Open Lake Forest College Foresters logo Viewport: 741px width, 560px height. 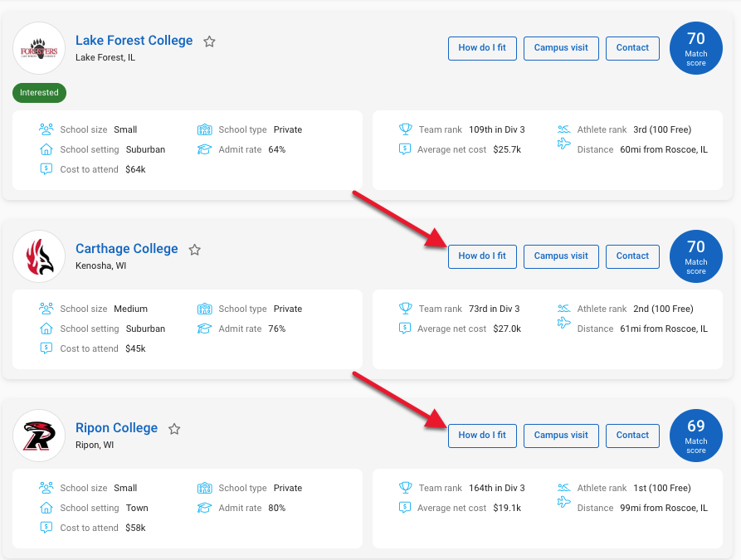(39, 48)
